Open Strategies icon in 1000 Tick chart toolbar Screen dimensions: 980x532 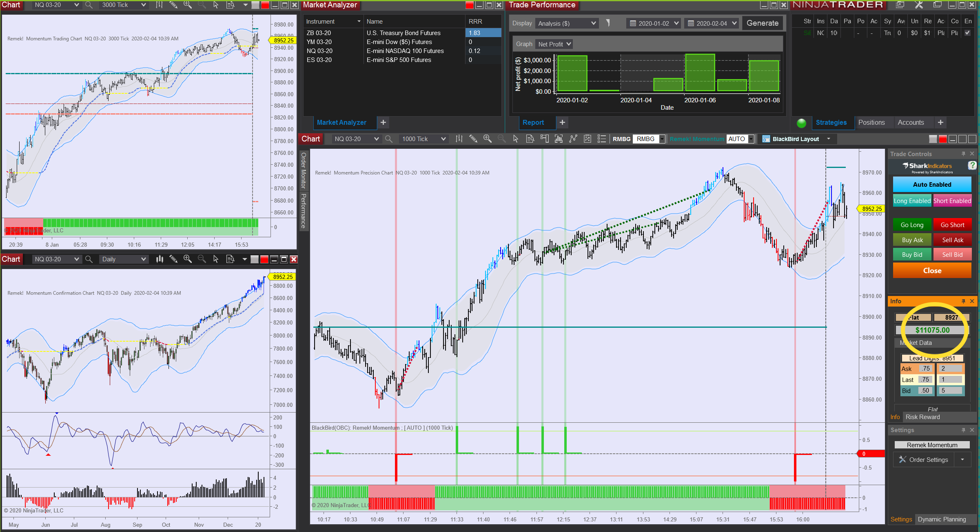[x=573, y=139]
